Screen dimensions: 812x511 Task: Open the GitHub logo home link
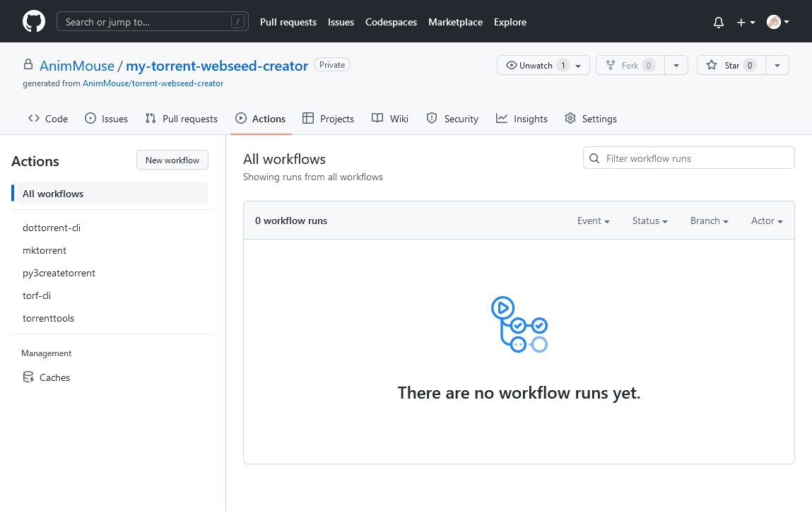coord(34,22)
